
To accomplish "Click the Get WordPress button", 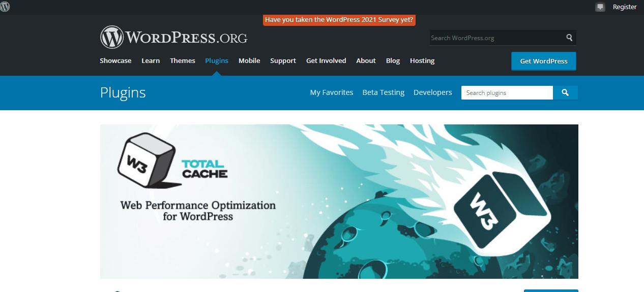I will [x=543, y=61].
